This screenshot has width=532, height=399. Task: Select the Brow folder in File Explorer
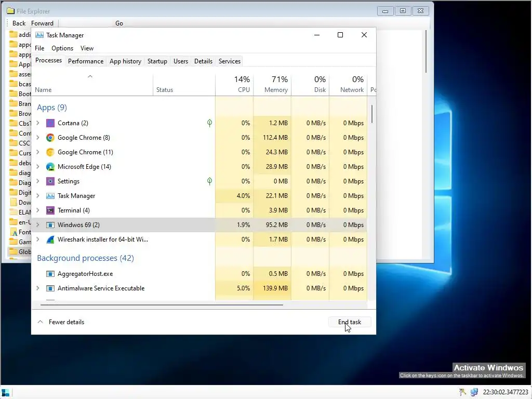pos(20,114)
